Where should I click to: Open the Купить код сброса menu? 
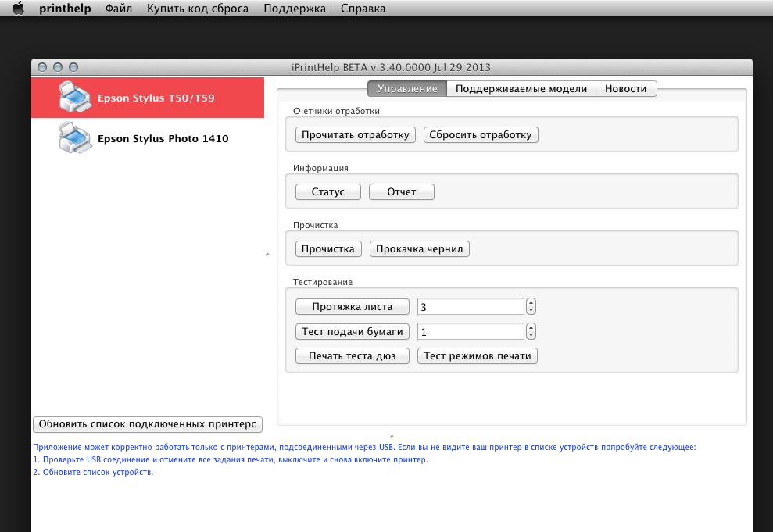[198, 9]
